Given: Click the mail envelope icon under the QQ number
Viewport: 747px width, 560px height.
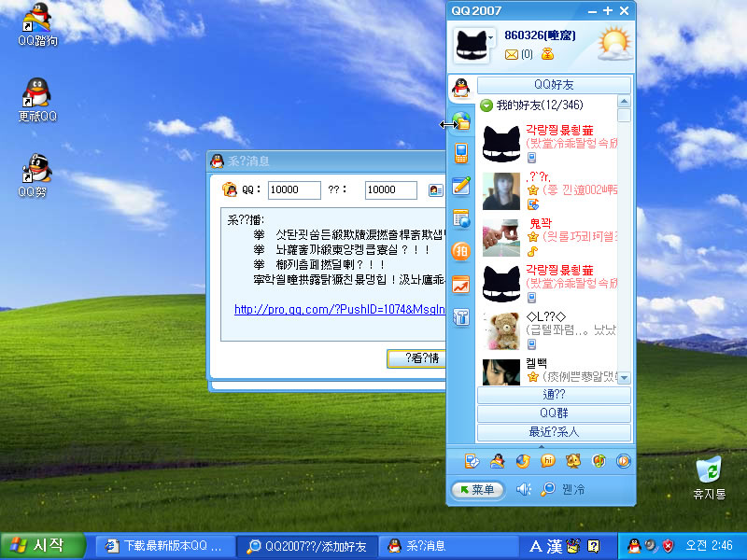Looking at the screenshot, I should [511, 55].
